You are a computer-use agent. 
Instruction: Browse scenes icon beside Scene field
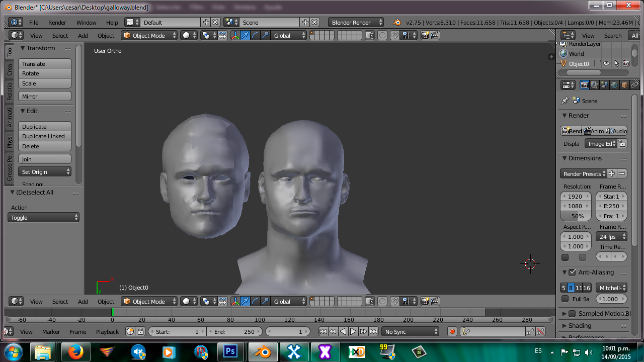[231, 22]
